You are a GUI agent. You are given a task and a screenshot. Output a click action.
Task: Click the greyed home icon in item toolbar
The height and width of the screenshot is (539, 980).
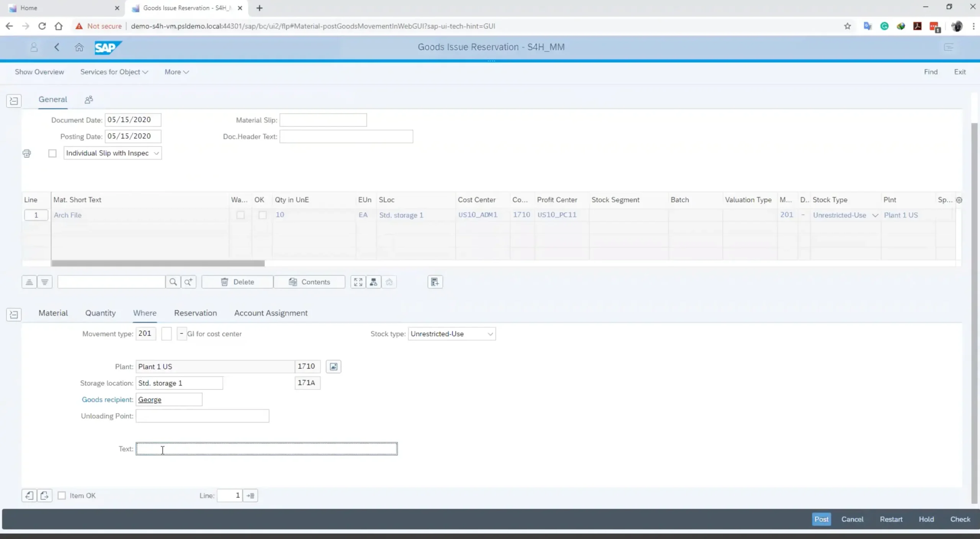click(x=389, y=282)
